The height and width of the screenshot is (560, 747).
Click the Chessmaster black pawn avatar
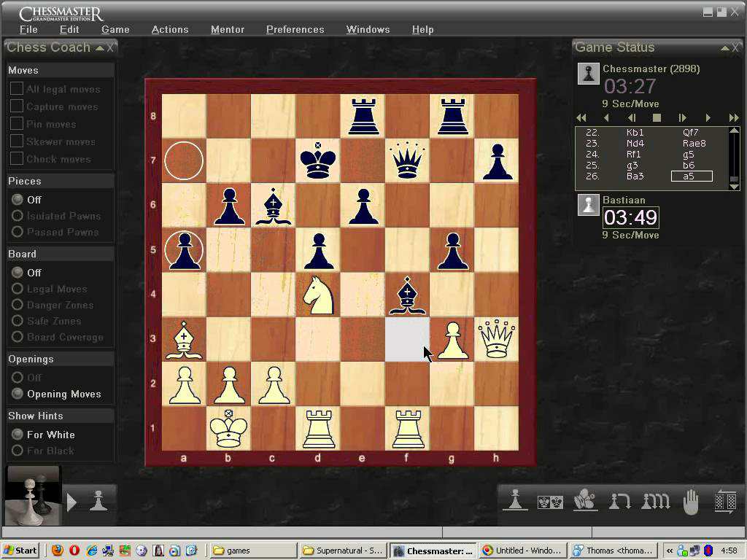(589, 74)
